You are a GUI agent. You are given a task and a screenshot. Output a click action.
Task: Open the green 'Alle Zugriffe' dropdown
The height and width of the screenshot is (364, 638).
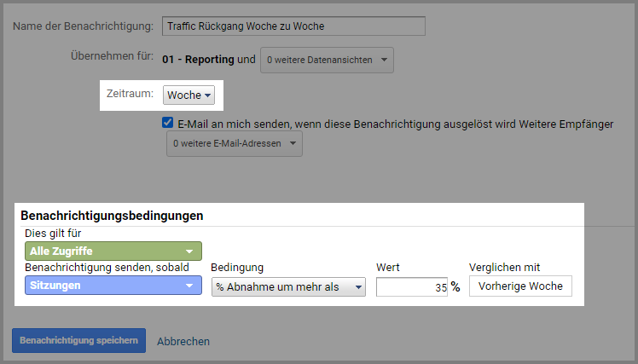click(113, 251)
